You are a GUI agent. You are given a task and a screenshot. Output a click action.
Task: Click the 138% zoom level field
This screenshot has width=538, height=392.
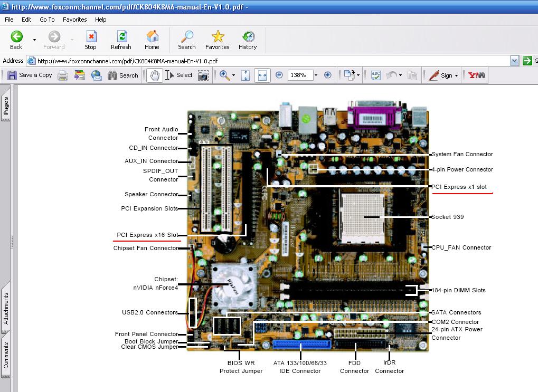pos(300,75)
